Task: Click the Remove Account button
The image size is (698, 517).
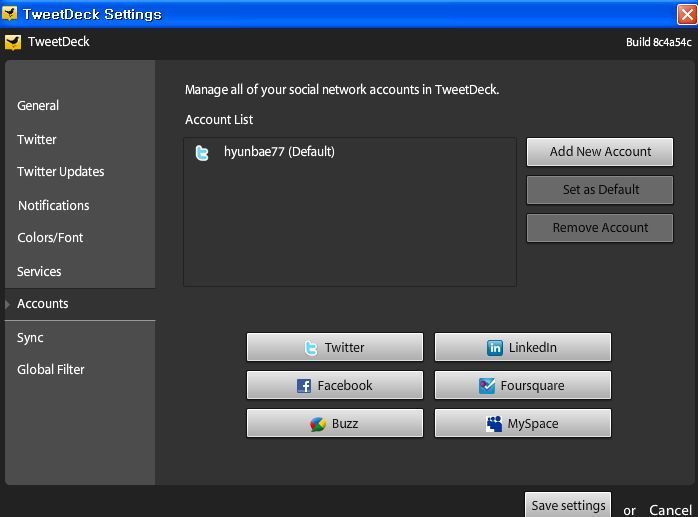Action: 600,228
